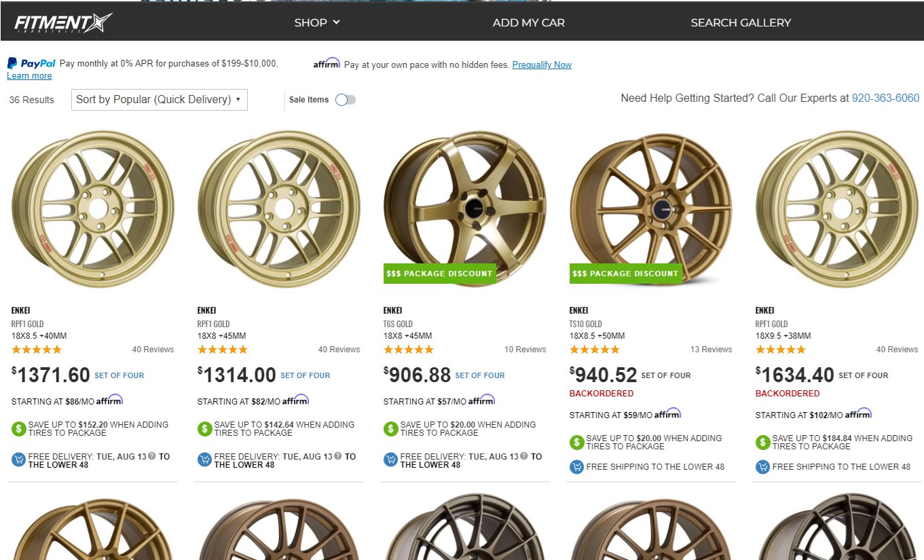This screenshot has width=924, height=560.
Task: Click the green dollar icon under $940.52
Action: pos(577,443)
